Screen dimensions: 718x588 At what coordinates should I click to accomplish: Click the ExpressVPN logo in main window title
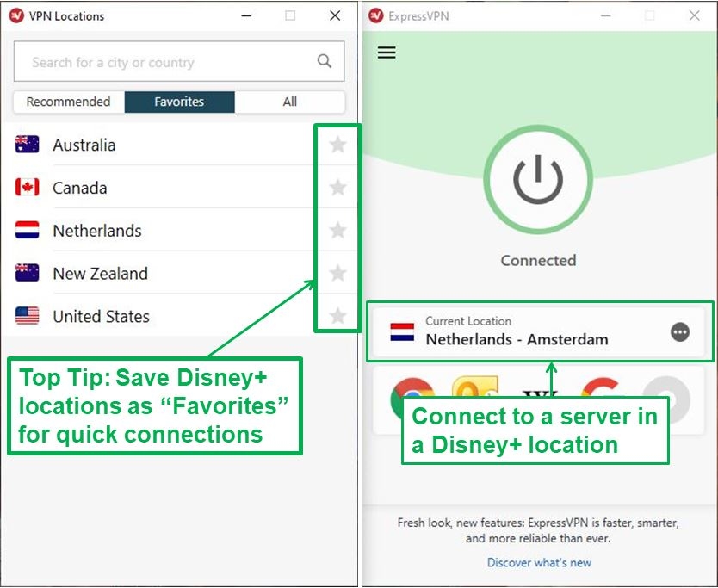(x=376, y=15)
